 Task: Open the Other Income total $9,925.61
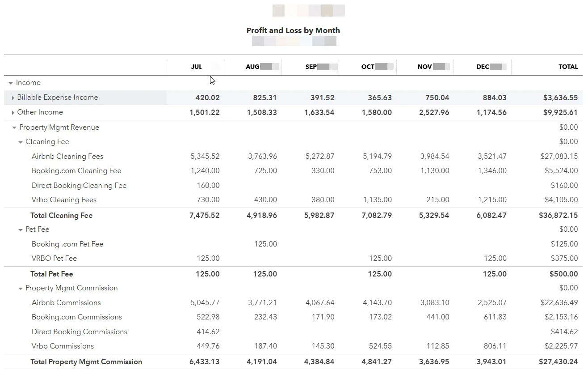pos(560,112)
